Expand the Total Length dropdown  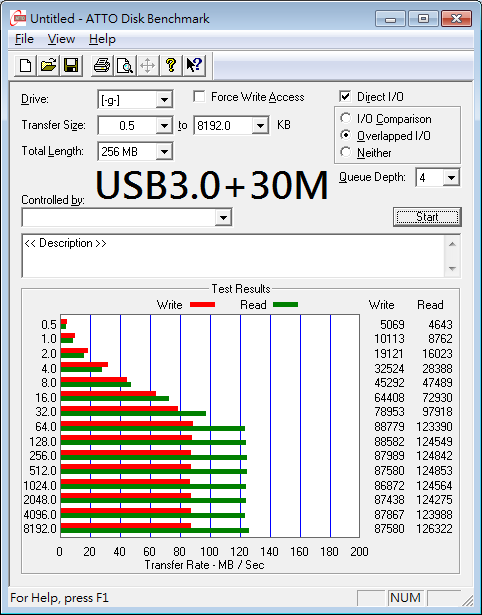[x=164, y=151]
